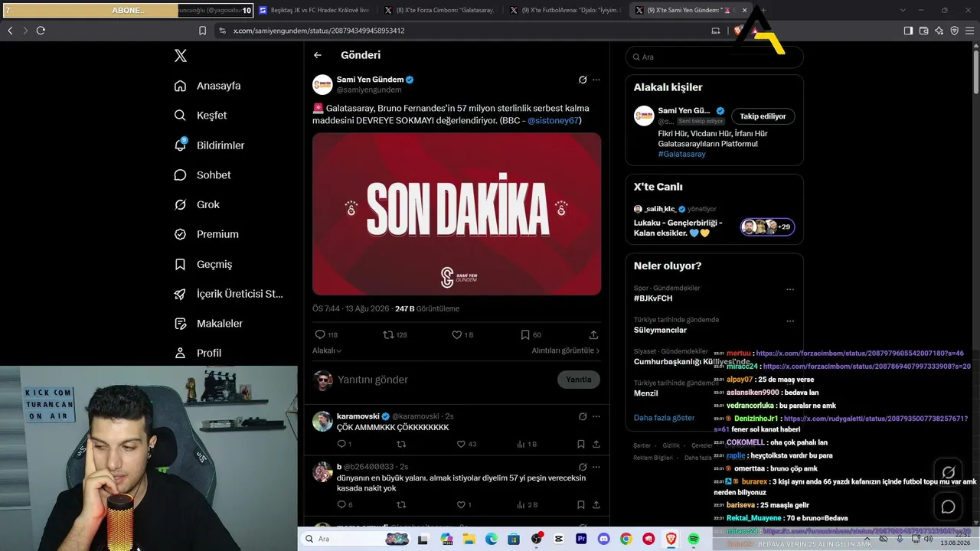Open the Brave wallet icon
The image size is (980, 551).
coord(923,31)
